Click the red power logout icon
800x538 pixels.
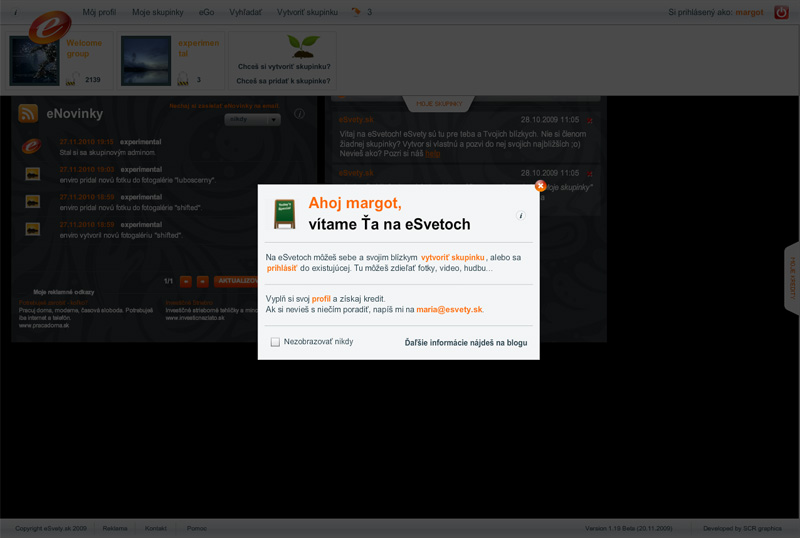(x=781, y=12)
